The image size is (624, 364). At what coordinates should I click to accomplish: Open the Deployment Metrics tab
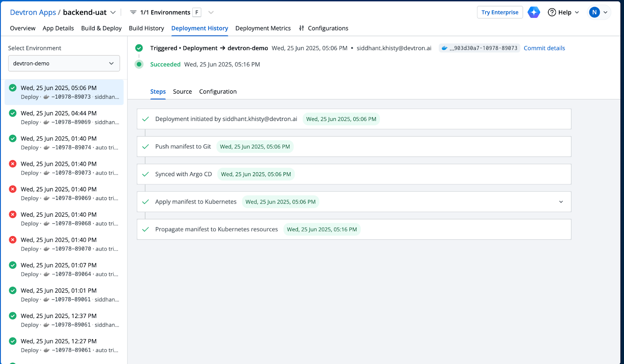(x=263, y=28)
